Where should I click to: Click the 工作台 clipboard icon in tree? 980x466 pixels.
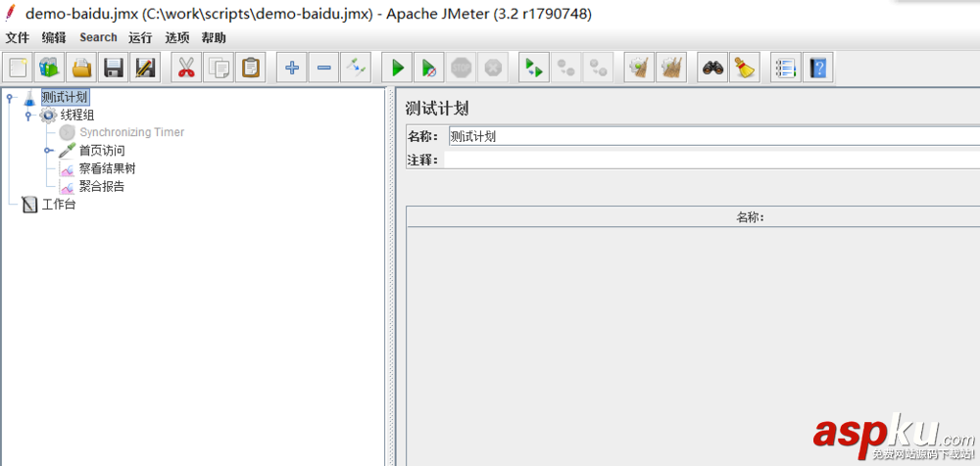pos(29,205)
